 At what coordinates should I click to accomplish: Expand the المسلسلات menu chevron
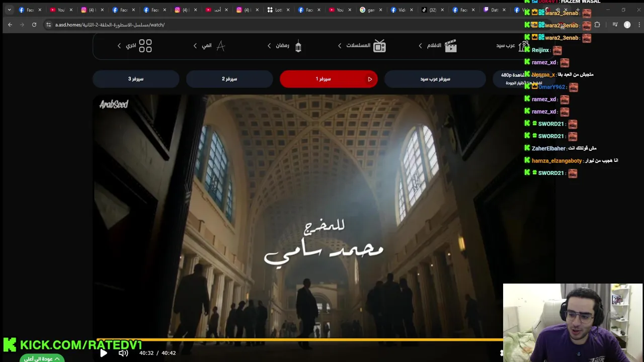coord(340,46)
